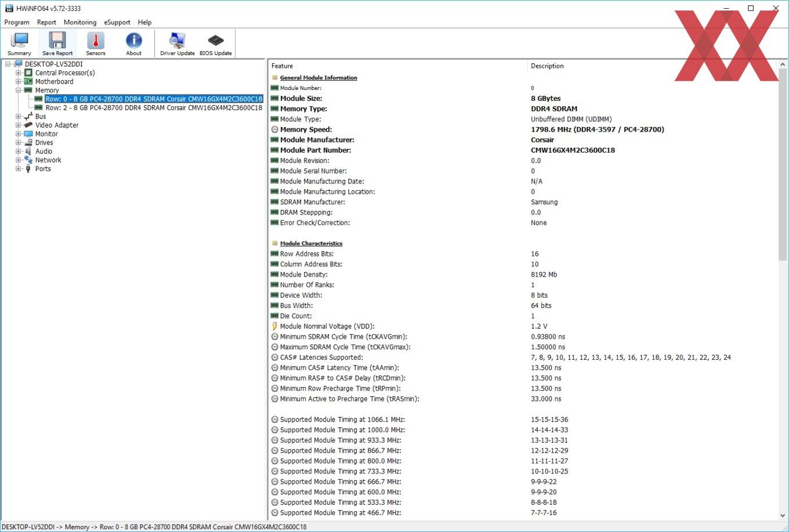Expand the Ports tree node
The image size is (789, 532).
coord(19,168)
